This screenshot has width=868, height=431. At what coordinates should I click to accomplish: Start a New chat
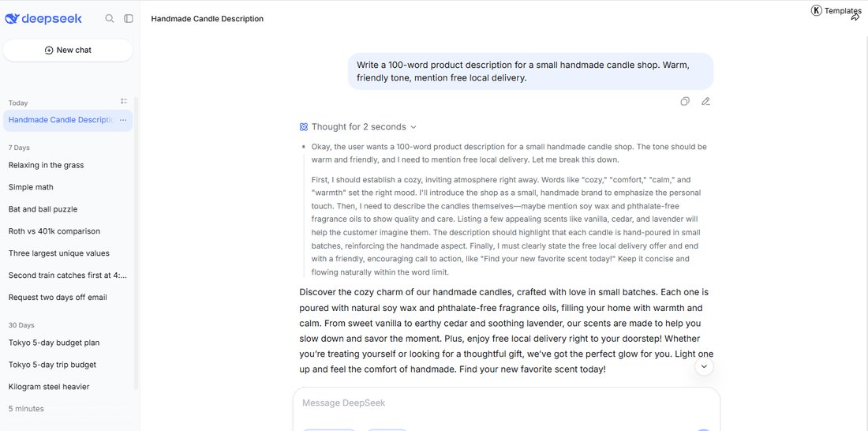(x=68, y=50)
